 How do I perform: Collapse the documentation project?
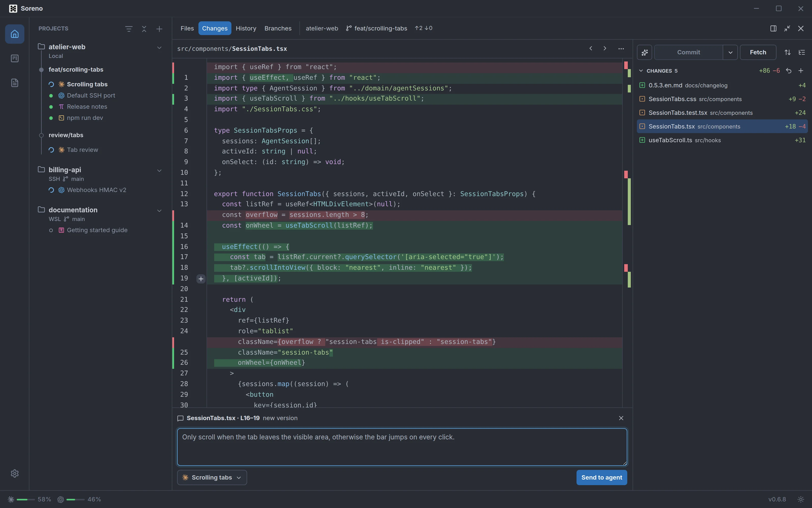(x=159, y=211)
